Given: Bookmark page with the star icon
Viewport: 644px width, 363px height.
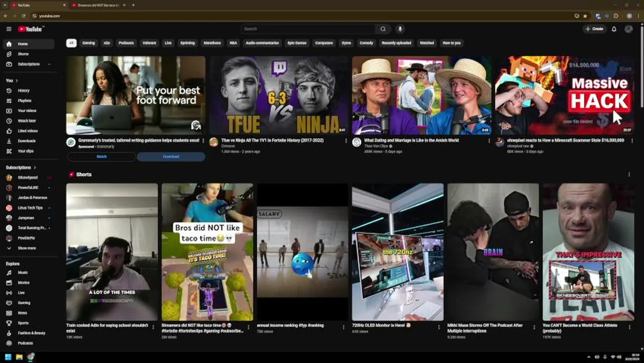Looking at the screenshot, I should pyautogui.click(x=585, y=16).
